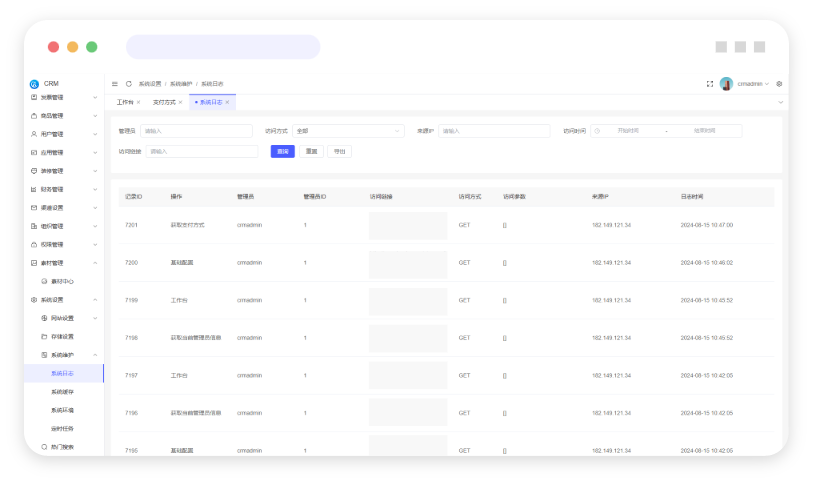
Task: Close the 系统日志 tab with its X
Action: pyautogui.click(x=227, y=102)
